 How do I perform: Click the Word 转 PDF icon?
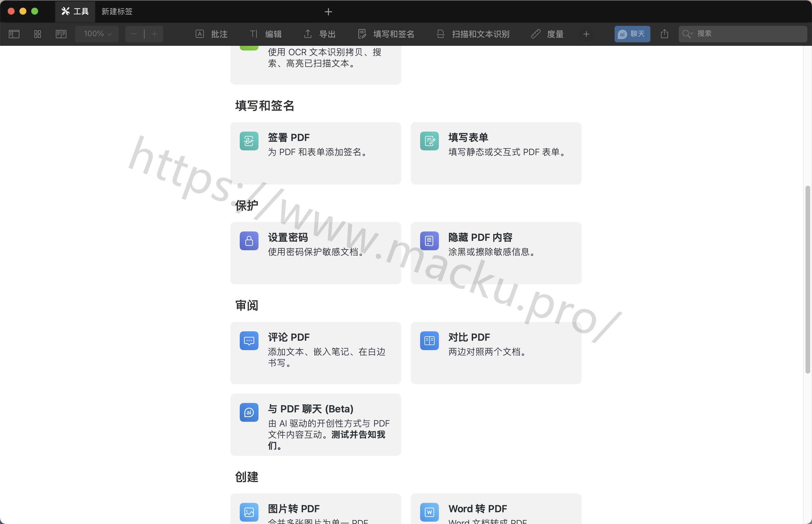430,512
